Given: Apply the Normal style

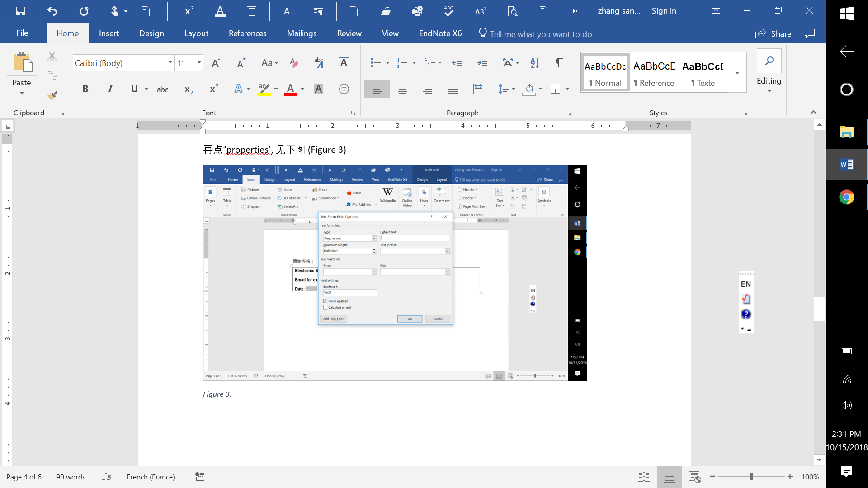Looking at the screenshot, I should coord(605,73).
